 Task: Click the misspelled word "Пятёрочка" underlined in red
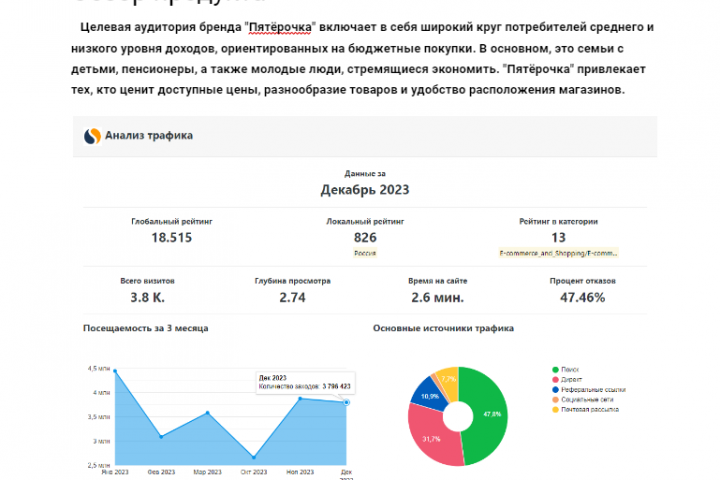click(x=280, y=28)
